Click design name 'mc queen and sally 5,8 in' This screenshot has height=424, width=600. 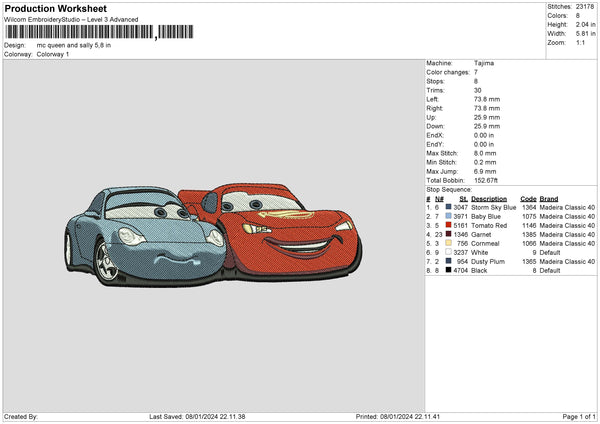click(74, 45)
